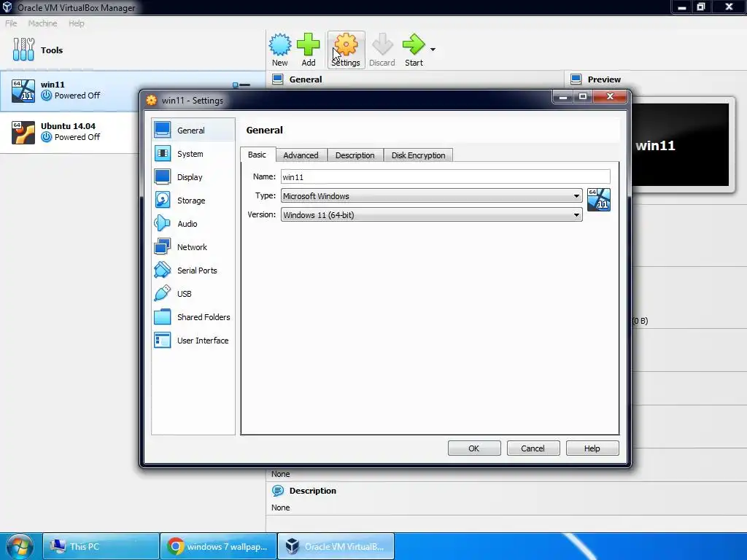The height and width of the screenshot is (560, 747).
Task: Confirm settings with OK button
Action: [474, 448]
